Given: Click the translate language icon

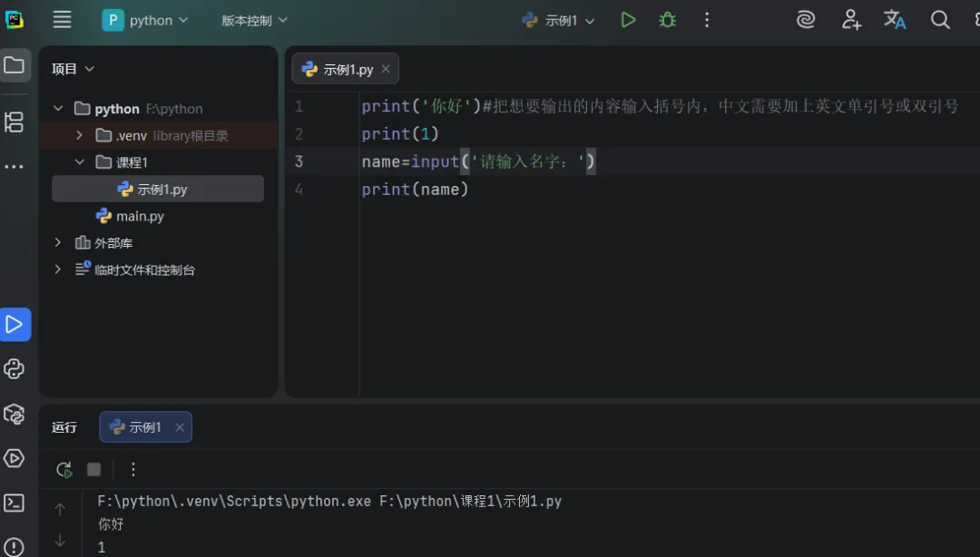Looking at the screenshot, I should 895,20.
